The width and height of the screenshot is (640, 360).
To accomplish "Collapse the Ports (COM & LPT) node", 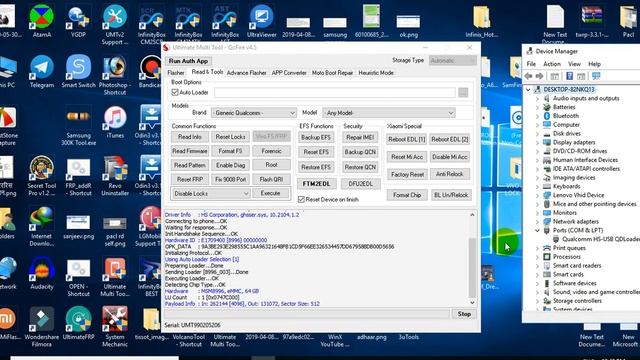I will 538,231.
